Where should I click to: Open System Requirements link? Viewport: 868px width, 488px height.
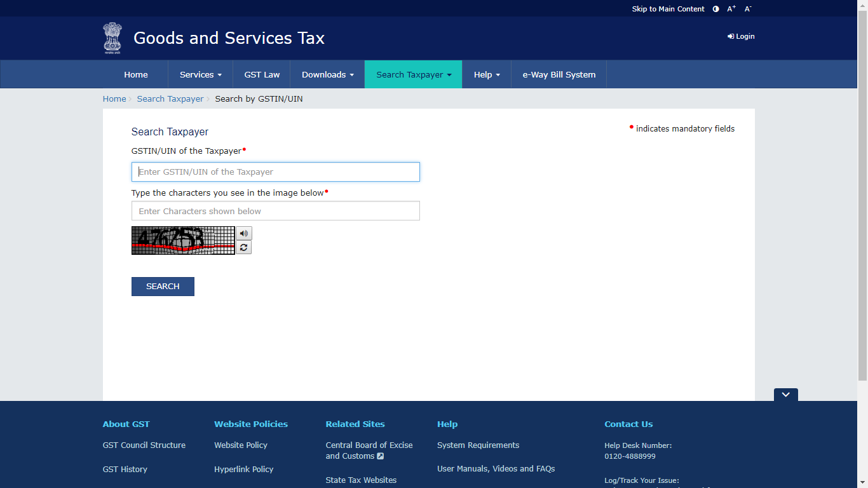pos(478,445)
